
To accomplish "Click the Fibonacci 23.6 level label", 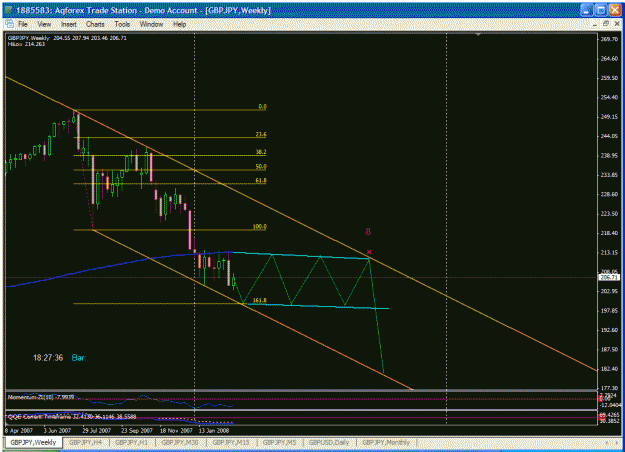I will point(261,134).
